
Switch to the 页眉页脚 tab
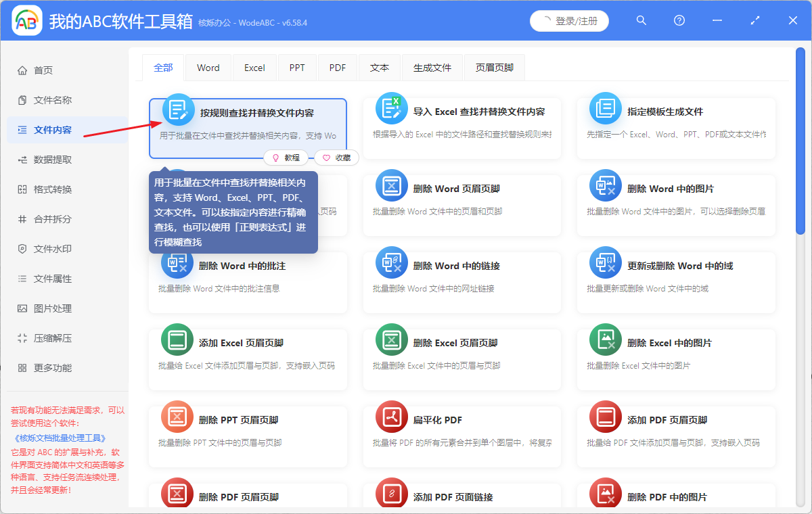pyautogui.click(x=494, y=67)
